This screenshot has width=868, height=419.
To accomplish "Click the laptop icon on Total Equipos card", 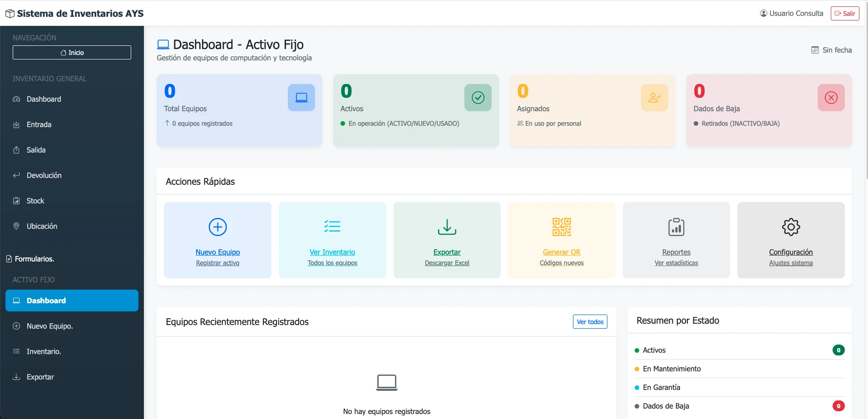I will (x=301, y=98).
